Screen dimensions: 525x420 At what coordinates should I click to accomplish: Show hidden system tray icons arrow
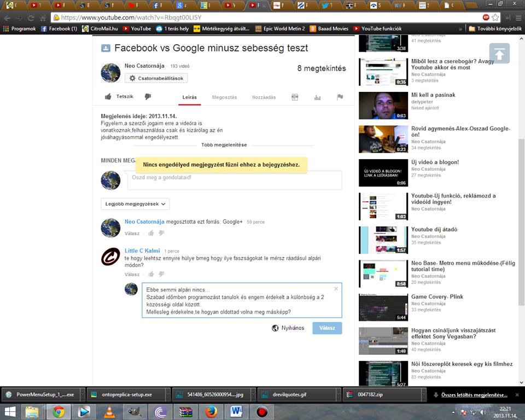point(453,413)
